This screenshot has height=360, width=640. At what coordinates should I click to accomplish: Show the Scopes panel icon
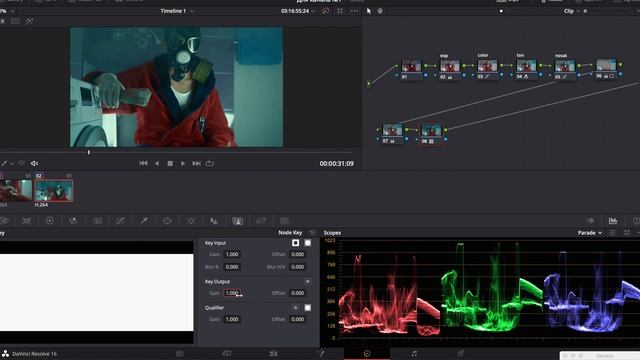[x=613, y=221]
